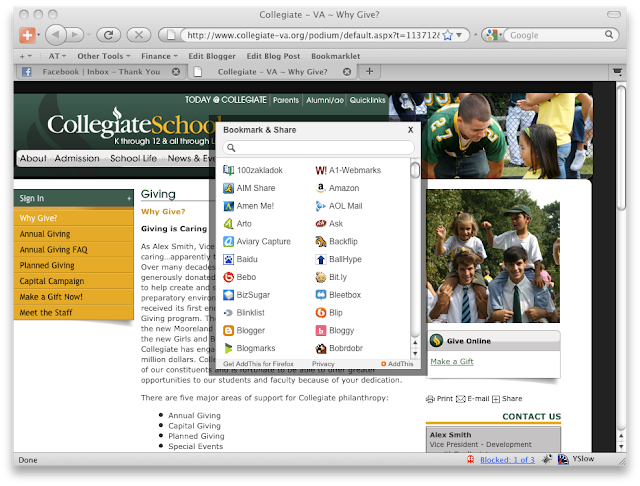The width and height of the screenshot is (640, 486).
Task: Open URL history dropdown arrow
Action: coord(459,35)
